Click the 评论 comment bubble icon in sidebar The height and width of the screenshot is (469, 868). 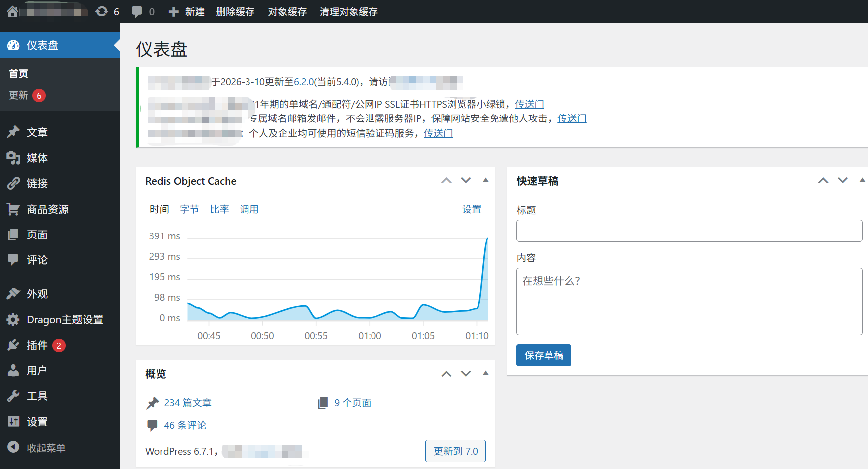pos(13,260)
